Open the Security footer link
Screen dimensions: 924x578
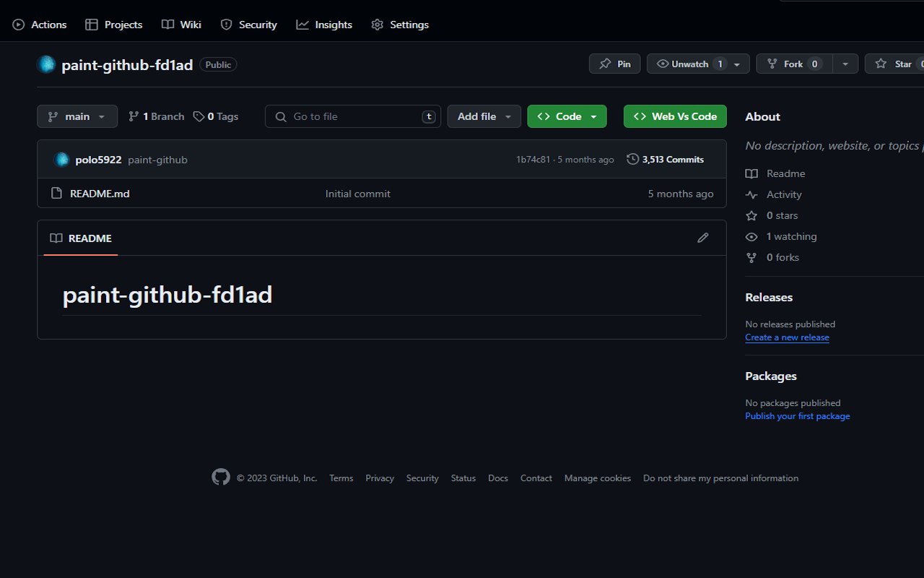tap(422, 478)
